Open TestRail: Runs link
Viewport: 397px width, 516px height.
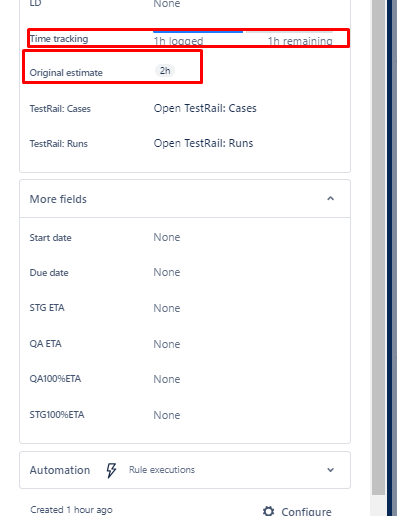203,143
